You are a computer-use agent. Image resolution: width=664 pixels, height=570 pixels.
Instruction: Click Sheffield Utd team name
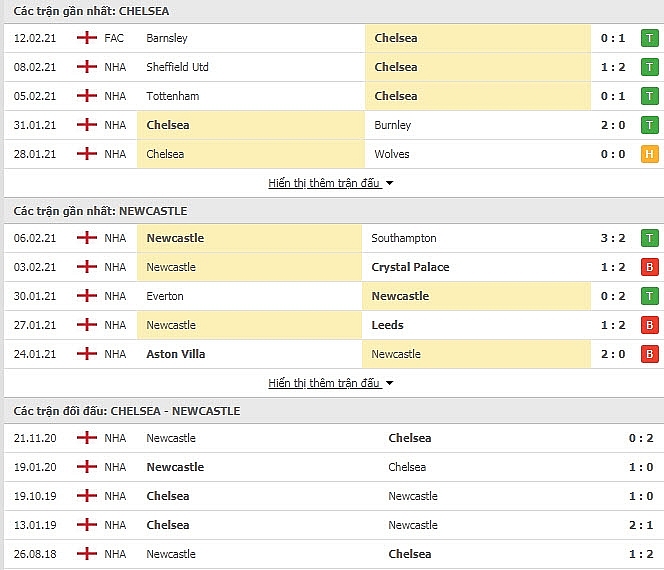tap(177, 67)
